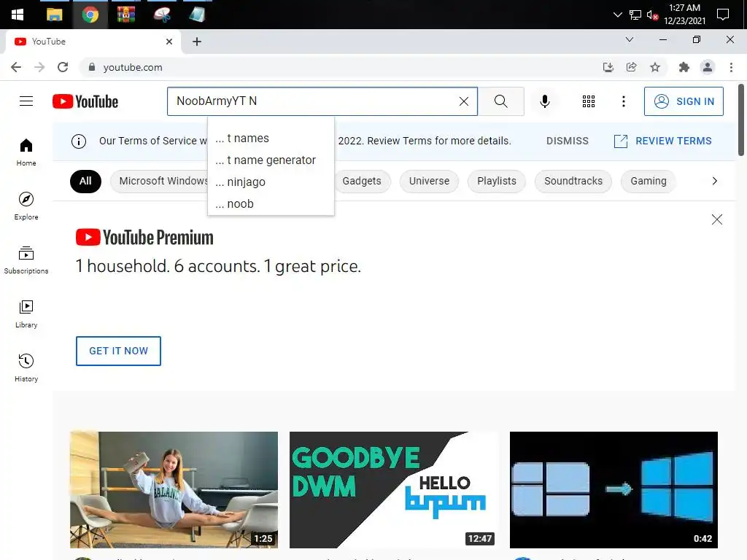Open a new tab with plus button

click(x=197, y=42)
